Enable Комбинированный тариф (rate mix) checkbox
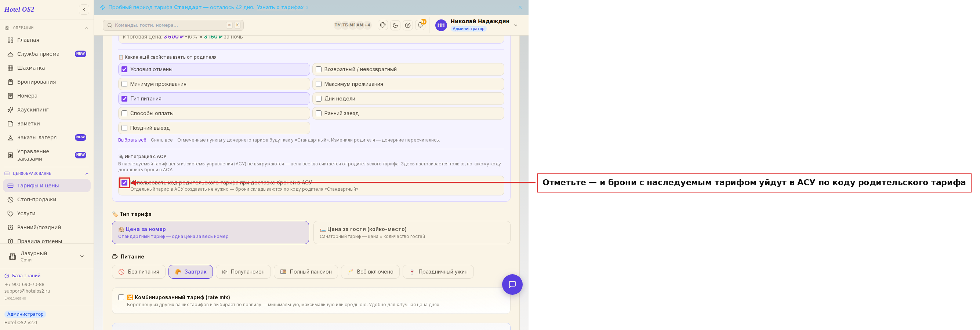This screenshot has height=330, width=980. (x=121, y=297)
